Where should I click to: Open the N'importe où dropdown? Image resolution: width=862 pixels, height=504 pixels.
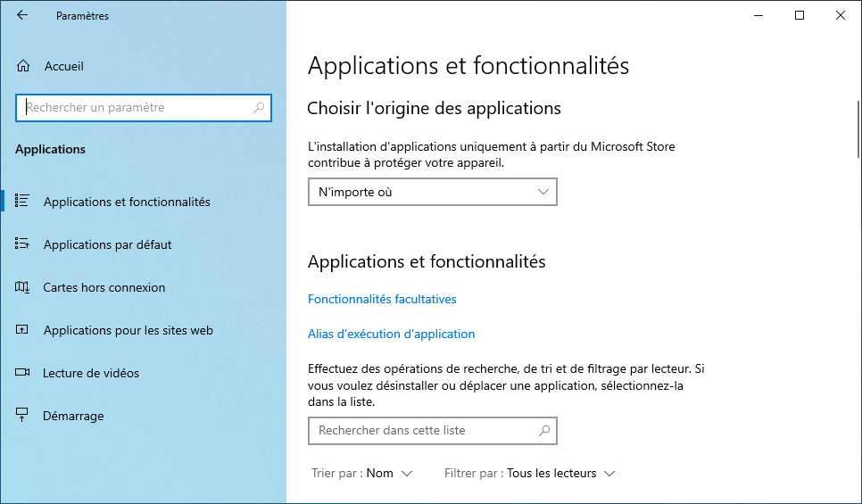[433, 192]
